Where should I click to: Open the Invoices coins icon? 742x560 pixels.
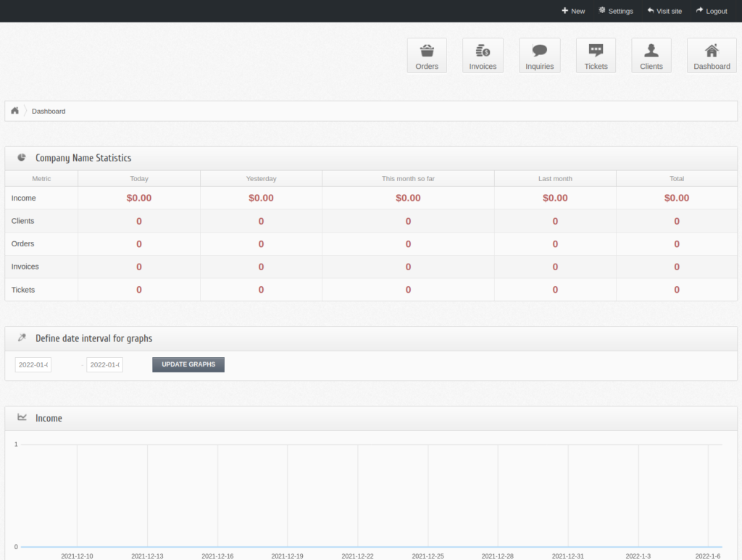pyautogui.click(x=483, y=51)
